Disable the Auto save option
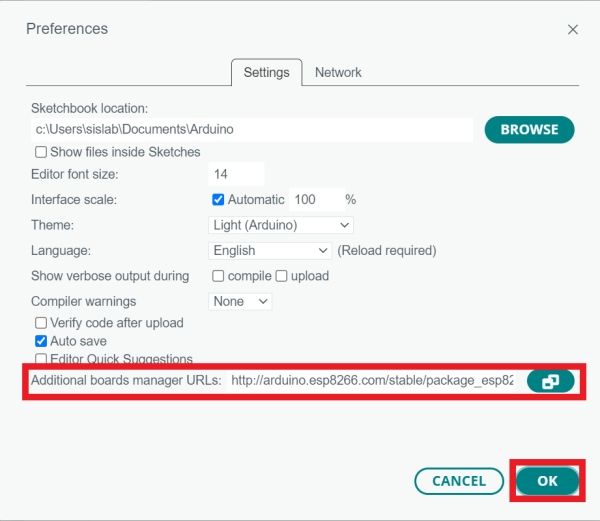Viewport: 600px width, 521px height. tap(41, 341)
